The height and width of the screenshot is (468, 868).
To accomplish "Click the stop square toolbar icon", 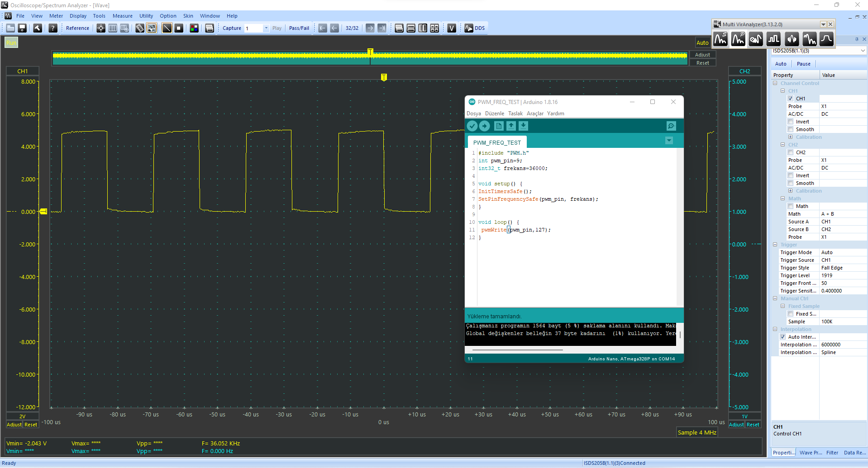I will tap(179, 28).
